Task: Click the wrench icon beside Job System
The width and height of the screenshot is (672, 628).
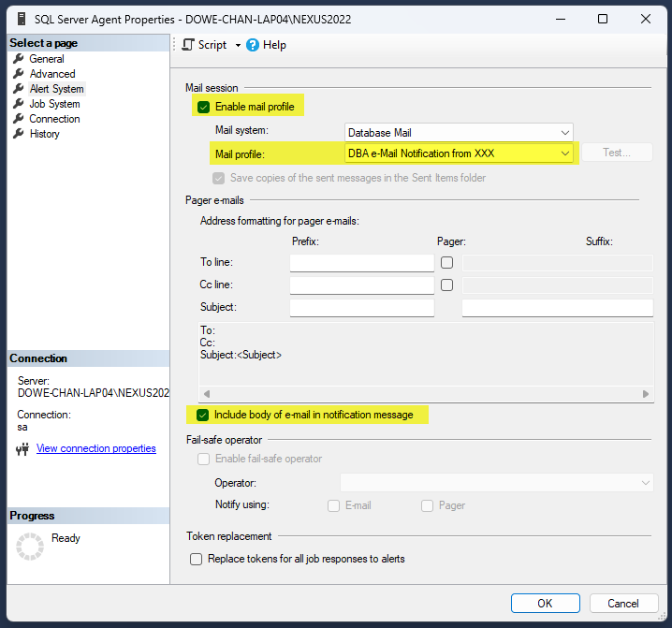Action: [18, 104]
